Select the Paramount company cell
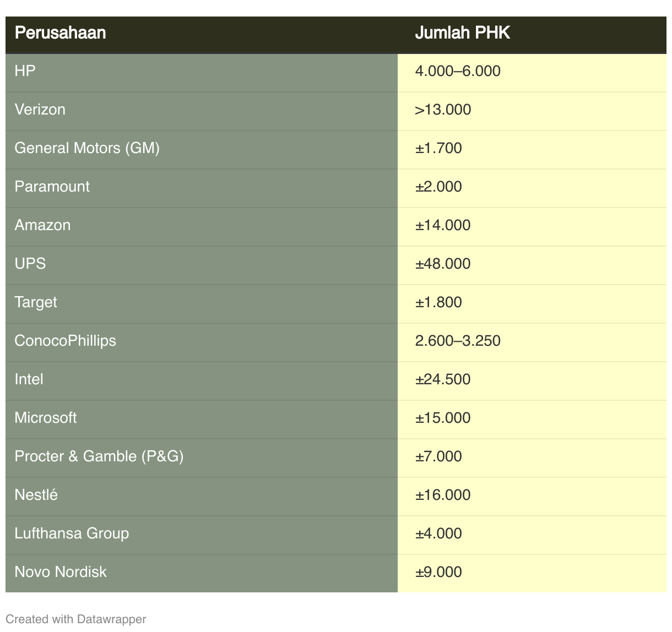This screenshot has height=632, width=672. (52, 187)
